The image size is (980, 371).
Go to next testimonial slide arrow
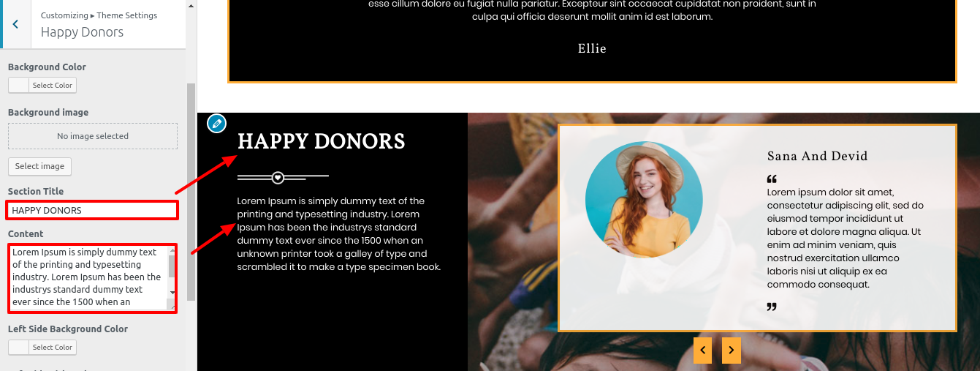tap(732, 351)
